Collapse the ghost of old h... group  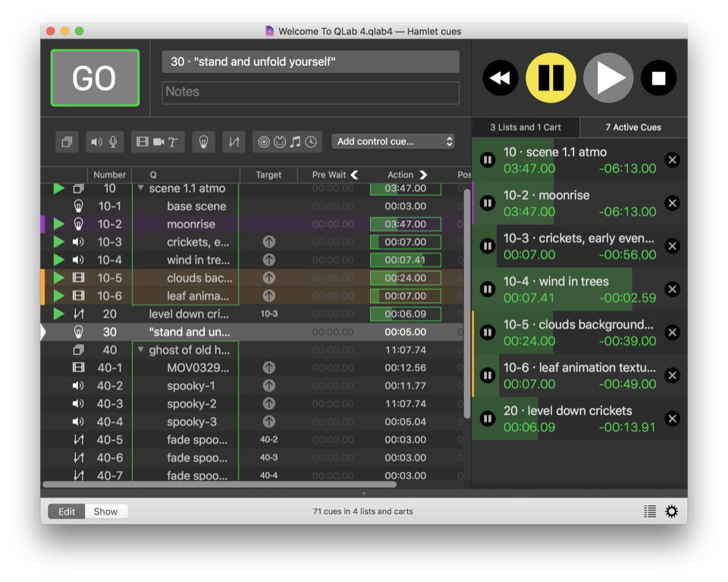tap(140, 350)
